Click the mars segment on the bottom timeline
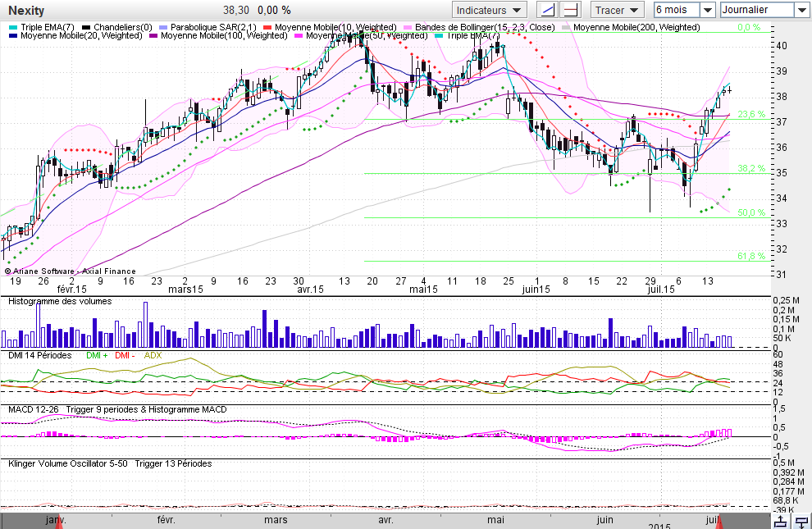The image size is (812, 529). point(276,520)
